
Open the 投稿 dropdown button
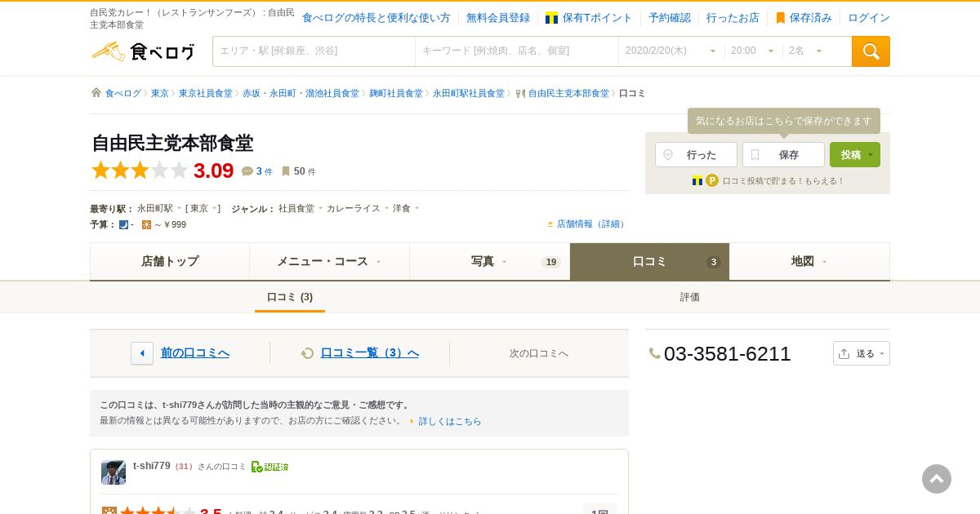coord(855,155)
